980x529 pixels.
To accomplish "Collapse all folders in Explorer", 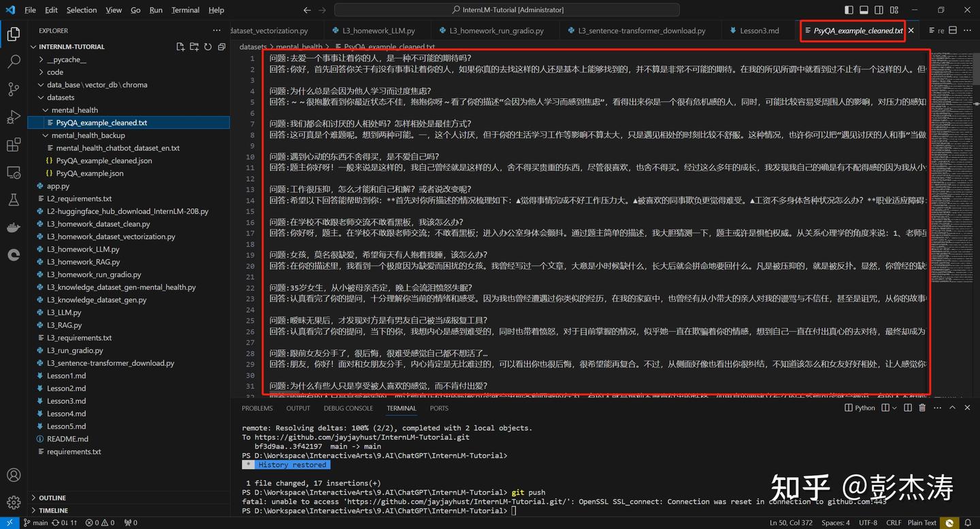I will point(221,47).
